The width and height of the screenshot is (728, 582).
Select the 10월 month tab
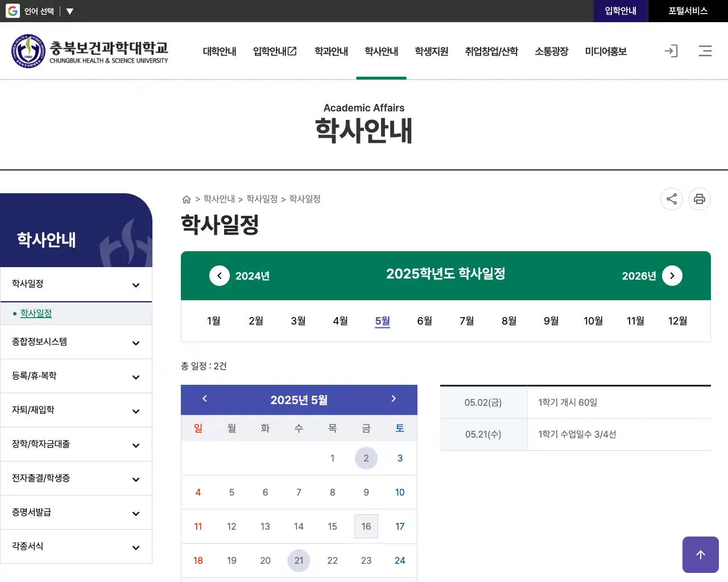[x=593, y=321]
